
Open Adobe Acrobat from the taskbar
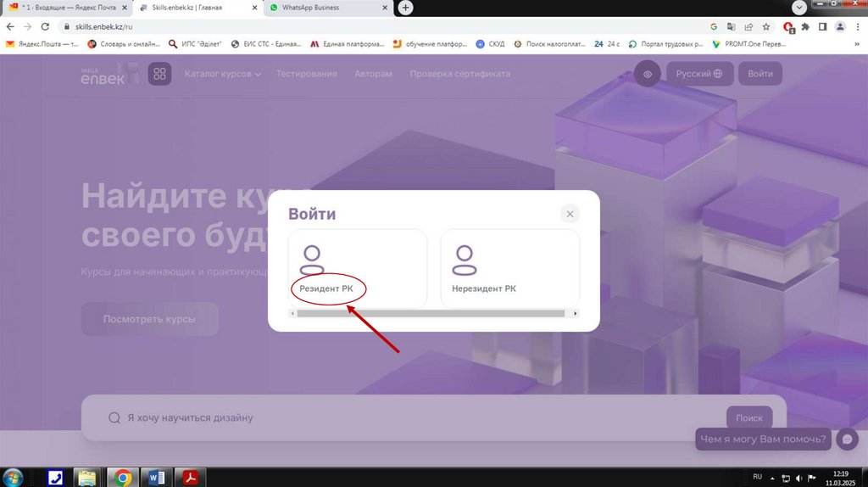click(x=191, y=477)
